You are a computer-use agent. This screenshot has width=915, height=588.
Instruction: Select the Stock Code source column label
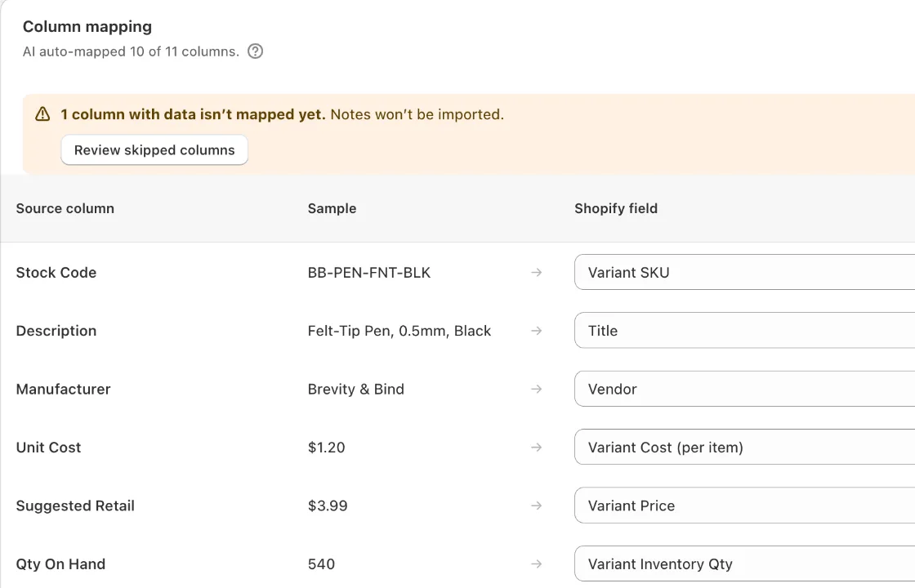point(56,273)
